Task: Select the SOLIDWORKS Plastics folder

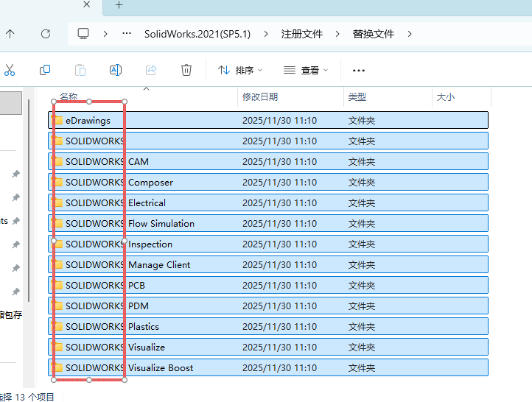Action: (268, 326)
